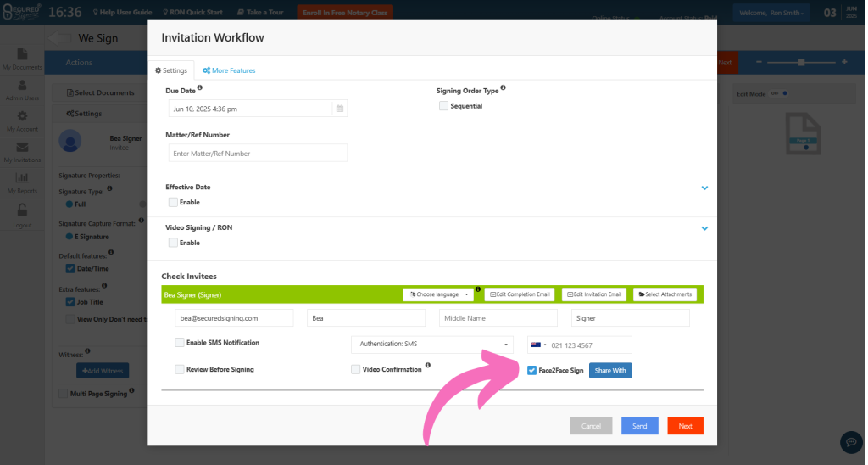Click the Matter/Ref Number input field
This screenshot has width=868, height=465.
point(258,153)
